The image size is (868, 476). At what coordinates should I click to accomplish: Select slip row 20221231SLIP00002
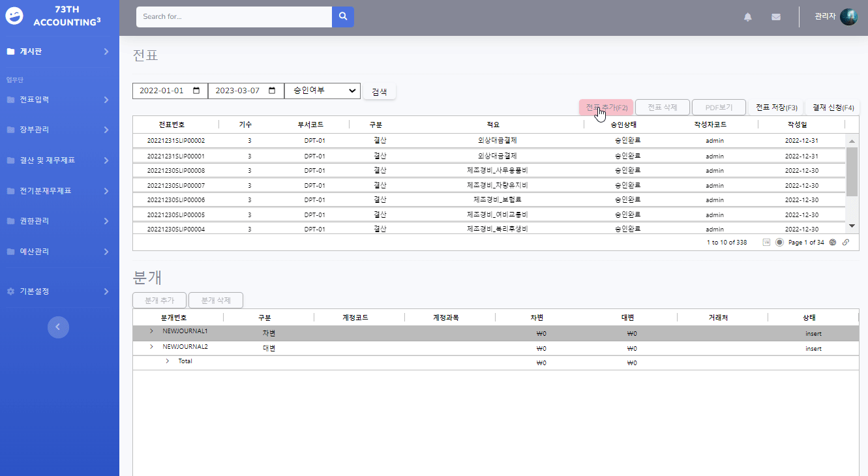click(489, 141)
